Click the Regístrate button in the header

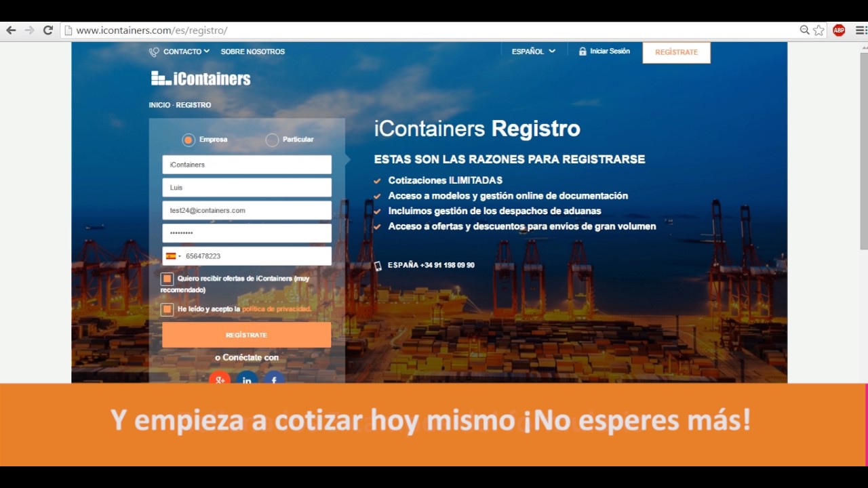(x=676, y=52)
